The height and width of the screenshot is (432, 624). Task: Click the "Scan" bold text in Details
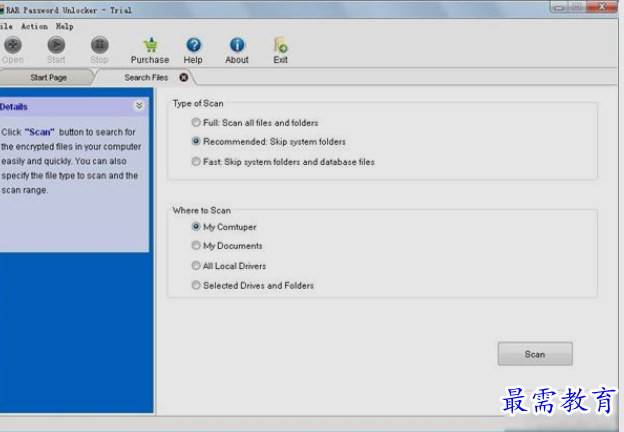pyautogui.click(x=39, y=132)
